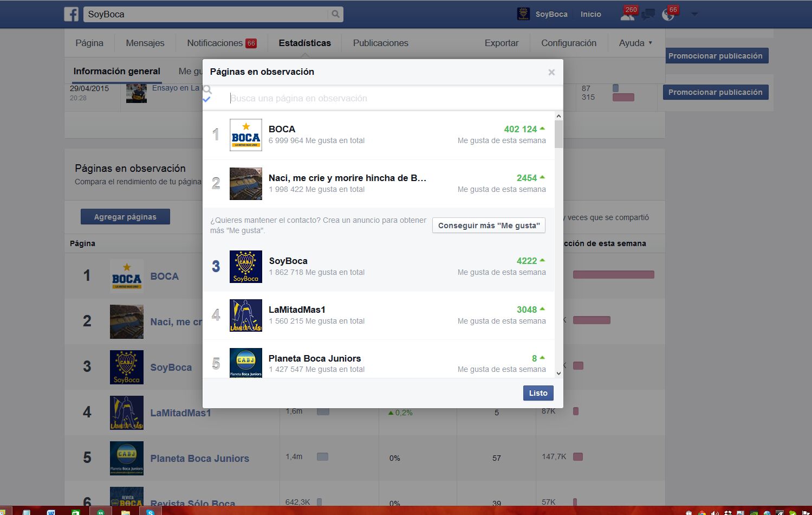Open the messages icon in top bar
This screenshot has height=515, width=812.
tap(648, 15)
